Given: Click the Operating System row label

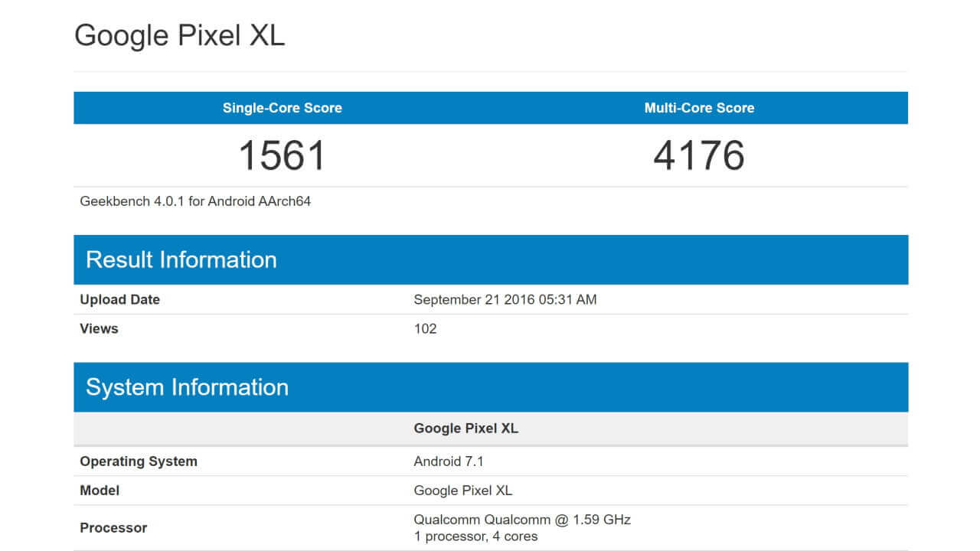Looking at the screenshot, I should (139, 461).
